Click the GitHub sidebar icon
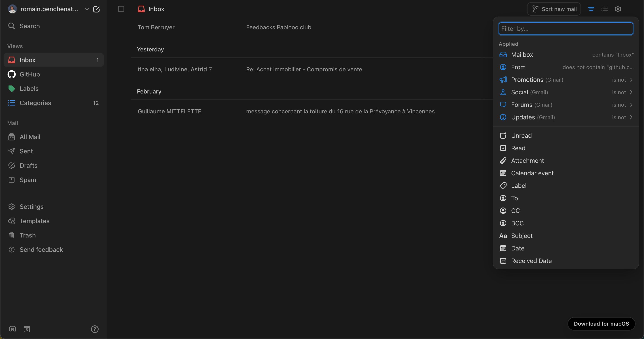The height and width of the screenshot is (339, 644). point(11,74)
